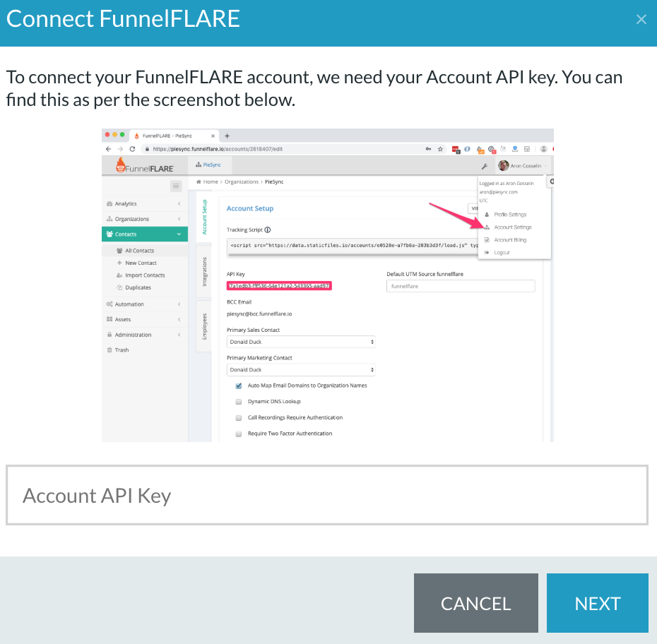The width and height of the screenshot is (657, 644).
Task: Open the Administration sidebar item
Action: tap(133, 335)
